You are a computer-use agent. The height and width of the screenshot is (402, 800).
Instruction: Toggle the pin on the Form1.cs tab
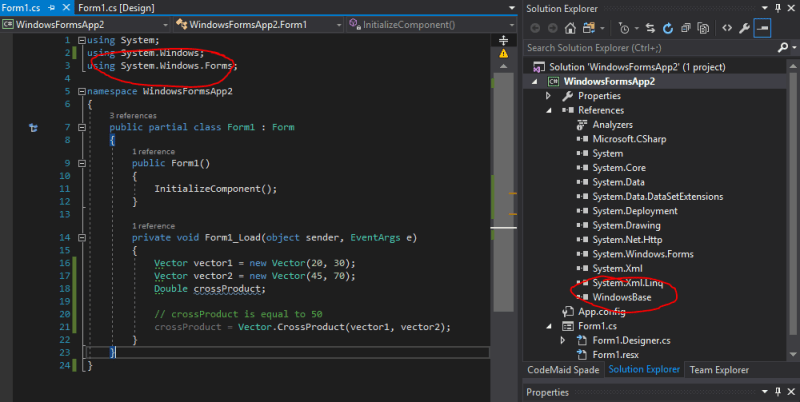coord(52,8)
